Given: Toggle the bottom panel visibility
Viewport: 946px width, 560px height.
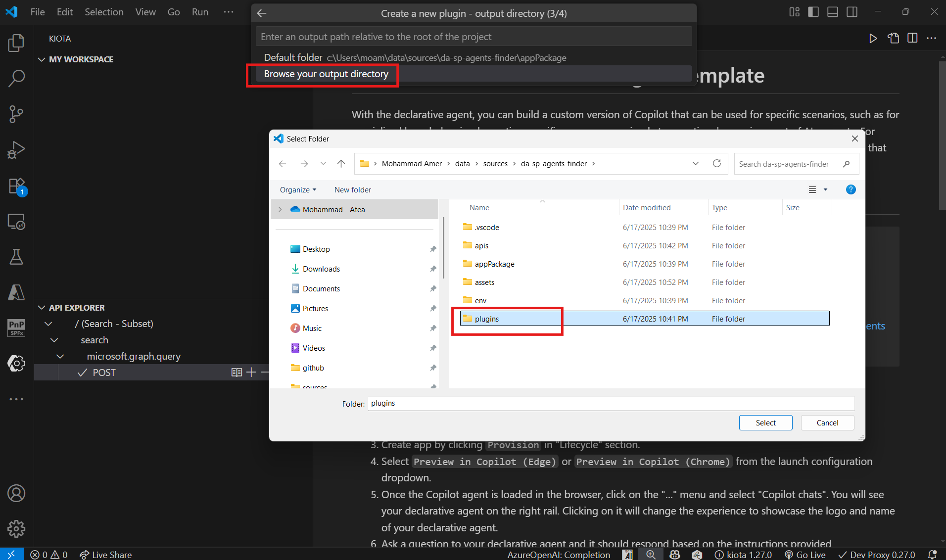Looking at the screenshot, I should pyautogui.click(x=833, y=12).
